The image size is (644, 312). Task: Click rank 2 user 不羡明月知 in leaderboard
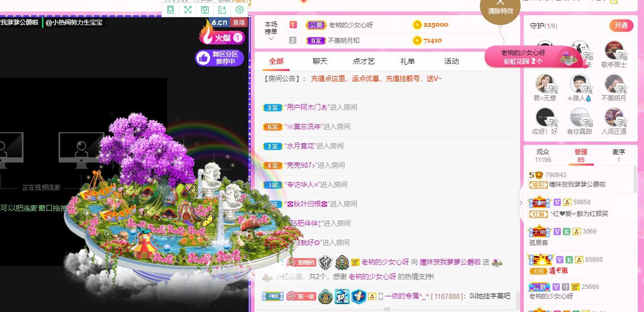[x=343, y=40]
